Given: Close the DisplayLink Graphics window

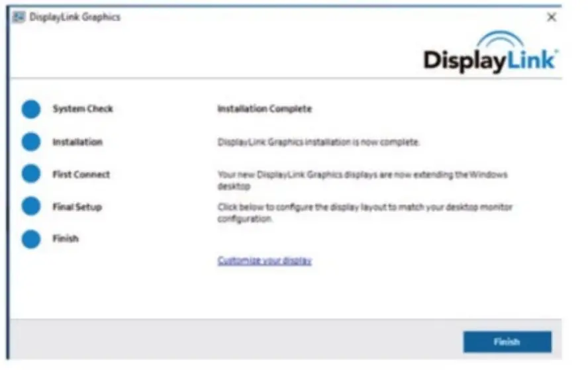Looking at the screenshot, I should (x=551, y=17).
